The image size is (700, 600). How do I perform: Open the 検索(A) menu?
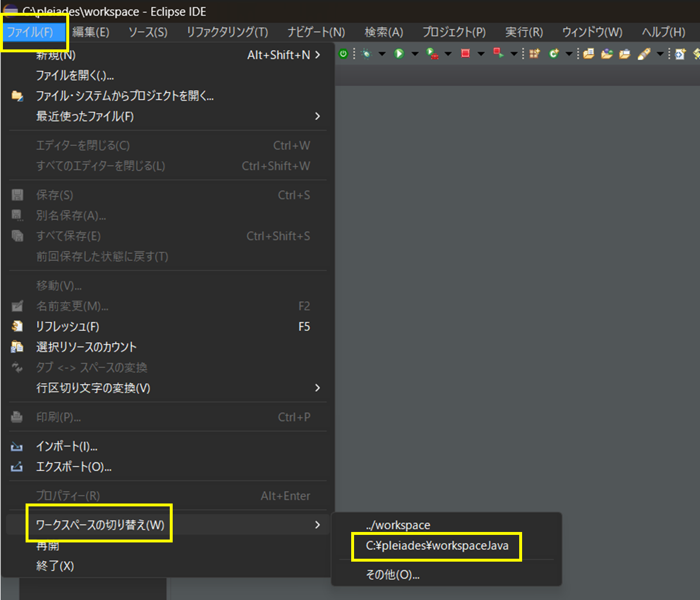pyautogui.click(x=384, y=32)
